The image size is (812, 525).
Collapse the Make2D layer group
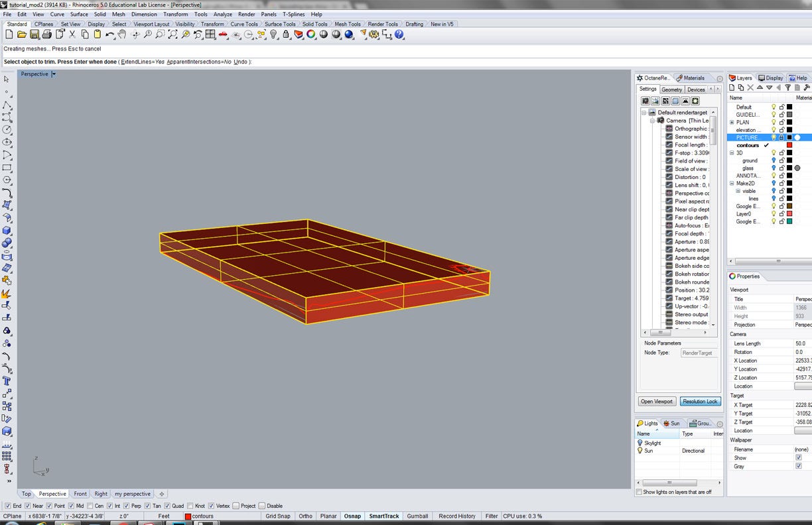point(732,184)
